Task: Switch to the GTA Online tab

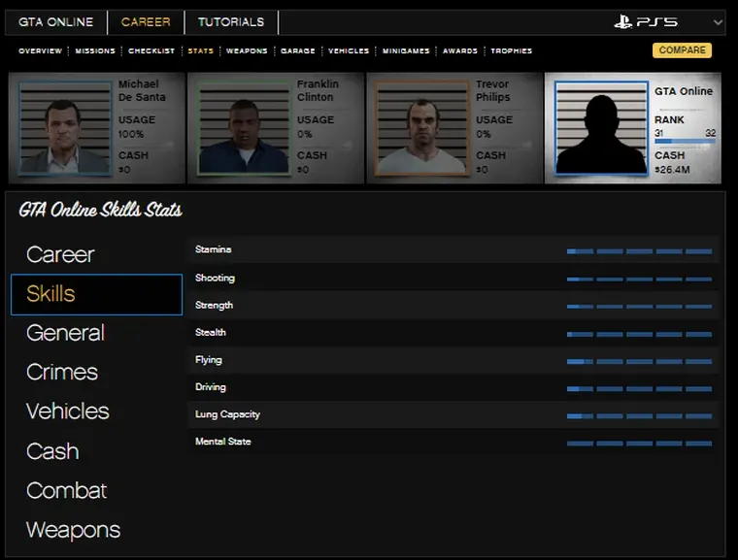Action: point(56,22)
